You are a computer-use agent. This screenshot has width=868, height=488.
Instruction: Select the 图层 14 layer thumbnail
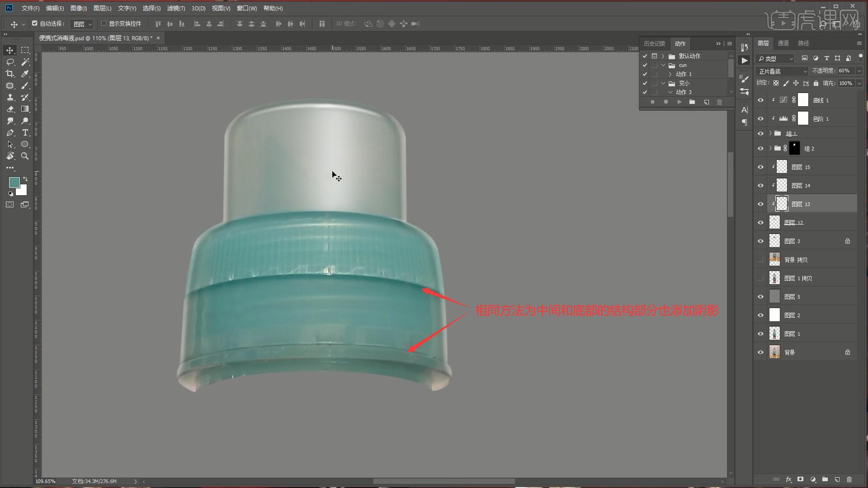782,186
